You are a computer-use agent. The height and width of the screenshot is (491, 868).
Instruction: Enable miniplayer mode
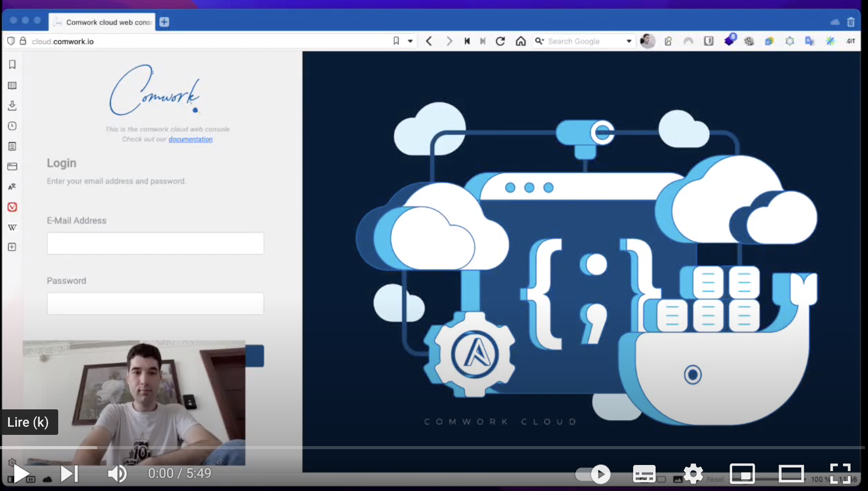pos(742,474)
